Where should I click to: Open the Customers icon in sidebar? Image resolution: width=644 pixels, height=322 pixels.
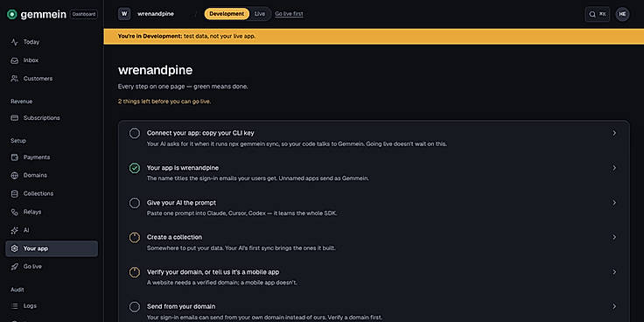click(x=14, y=79)
